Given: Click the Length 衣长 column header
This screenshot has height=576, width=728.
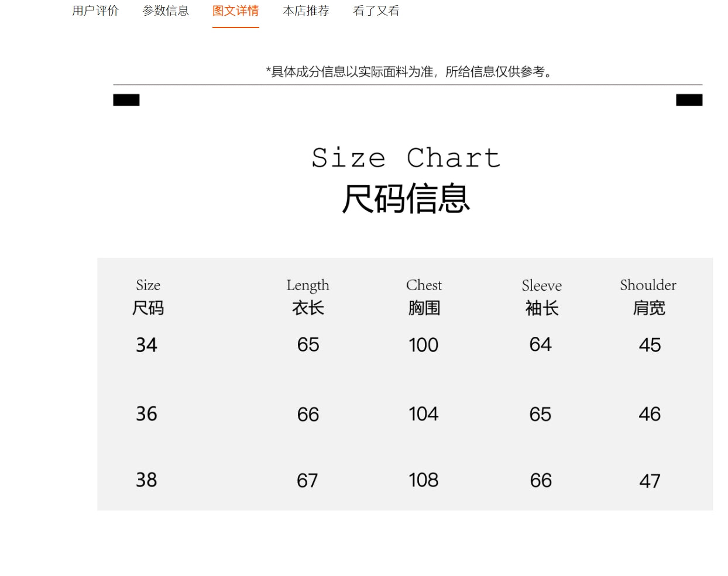Looking at the screenshot, I should (x=308, y=296).
